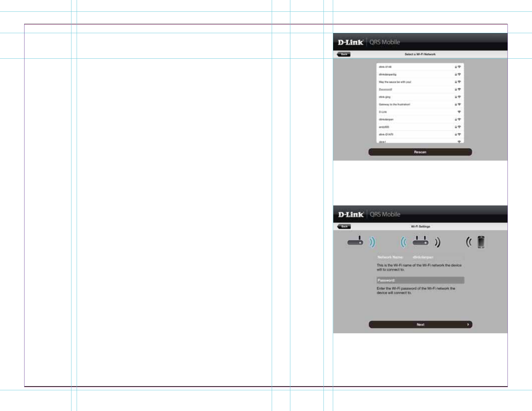532x411 pixels.
Task: Click the lock icon for dlink-D1A70
Action: (x=456, y=134)
